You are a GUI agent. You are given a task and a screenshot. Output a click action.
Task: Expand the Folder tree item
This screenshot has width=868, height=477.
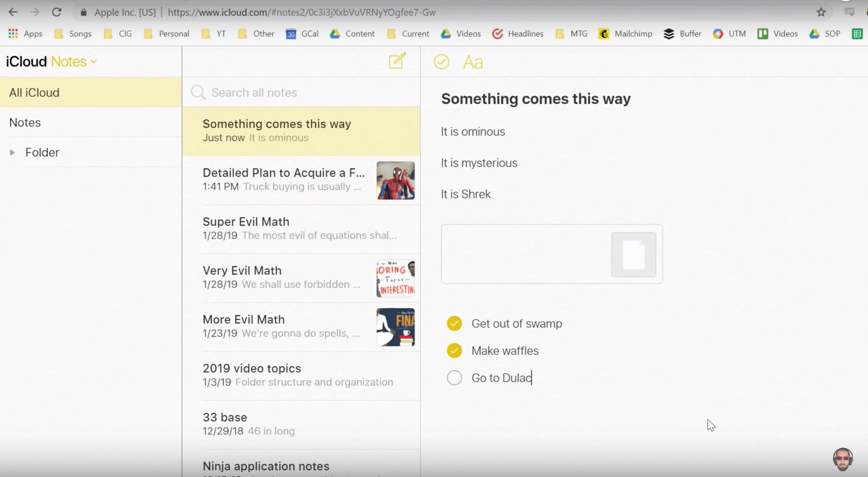click(x=12, y=152)
